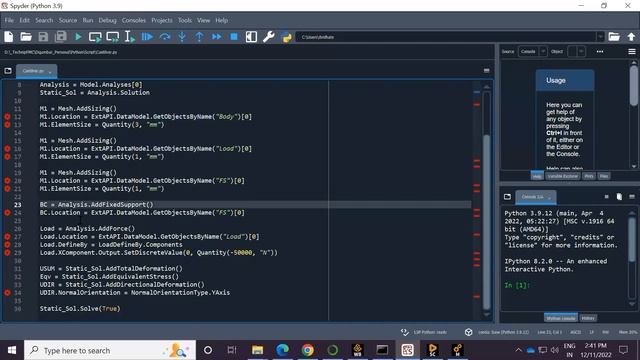Execute the current line in debugger
This screenshot has height=360, width=640.
coord(164,37)
